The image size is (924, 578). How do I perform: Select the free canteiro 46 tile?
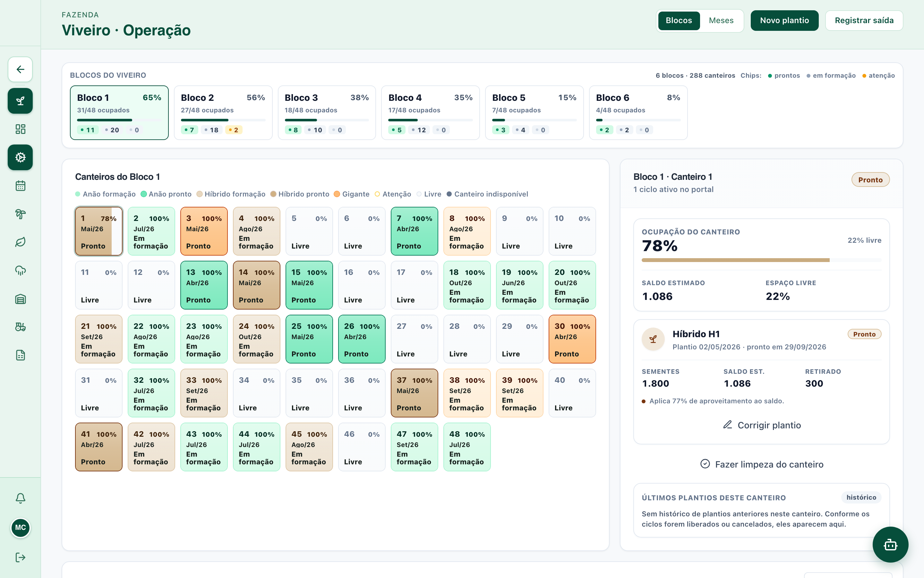(362, 447)
